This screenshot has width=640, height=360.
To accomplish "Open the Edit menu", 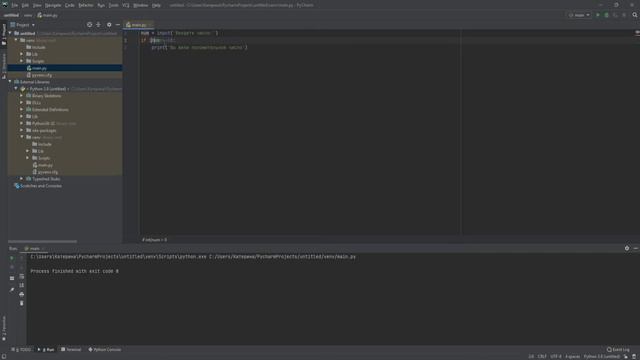I will [x=25, y=5].
